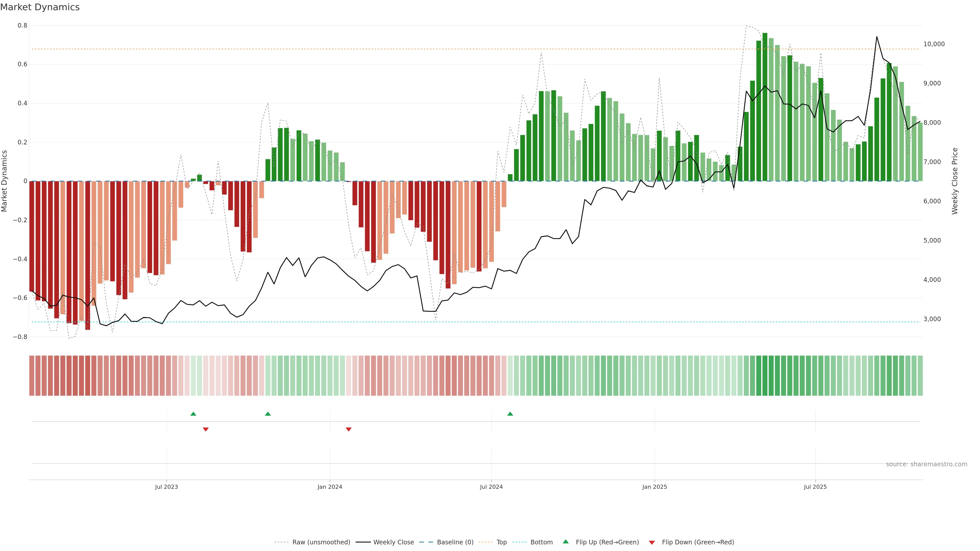Click the third green flip-up marker near Jul 2024

[x=510, y=414]
